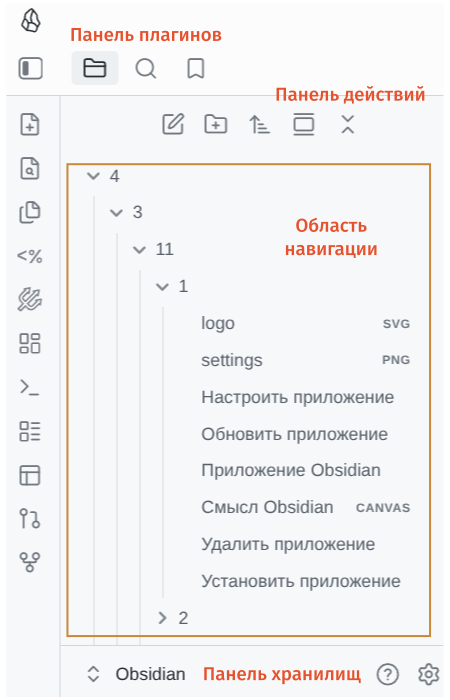Click the copy documents ribbon icon
The height and width of the screenshot is (700, 450).
(x=30, y=212)
